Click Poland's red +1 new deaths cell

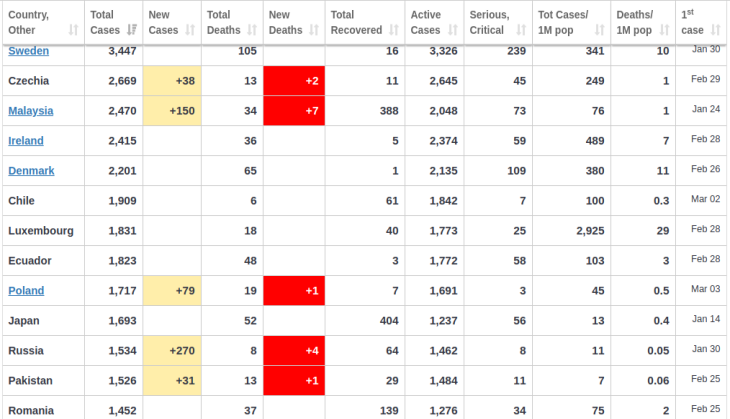click(294, 291)
